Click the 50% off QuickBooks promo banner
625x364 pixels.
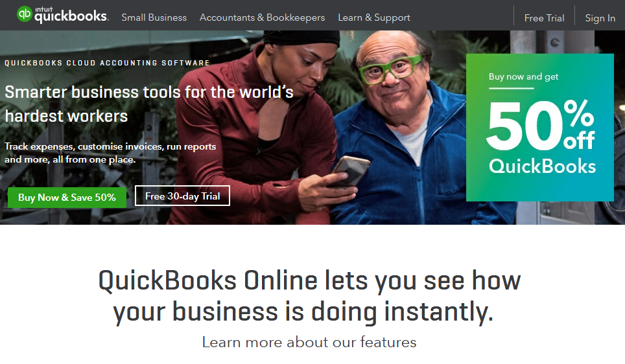click(539, 128)
